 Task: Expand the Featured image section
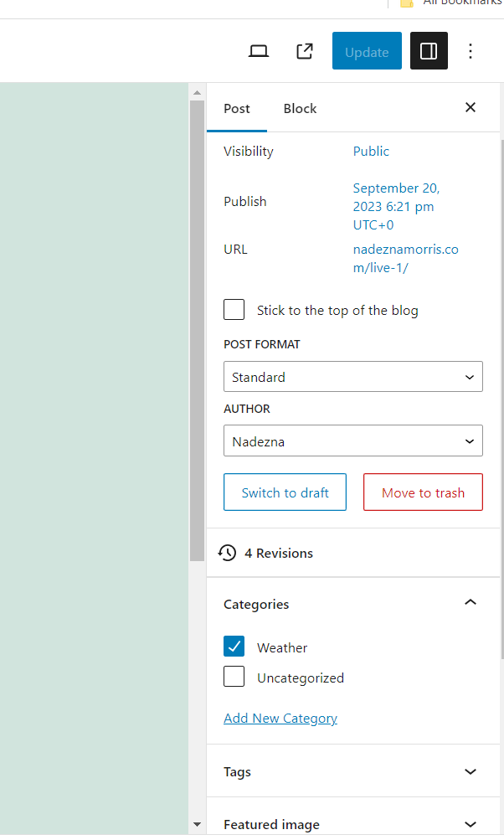click(x=471, y=824)
